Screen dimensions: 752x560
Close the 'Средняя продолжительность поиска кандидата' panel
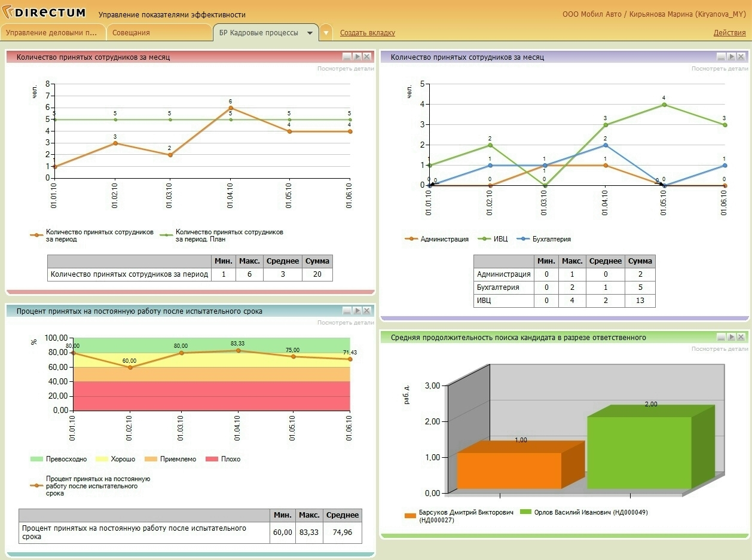(741, 337)
